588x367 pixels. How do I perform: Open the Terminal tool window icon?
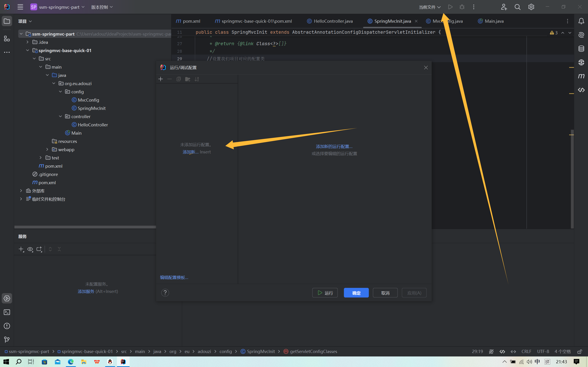pyautogui.click(x=7, y=312)
